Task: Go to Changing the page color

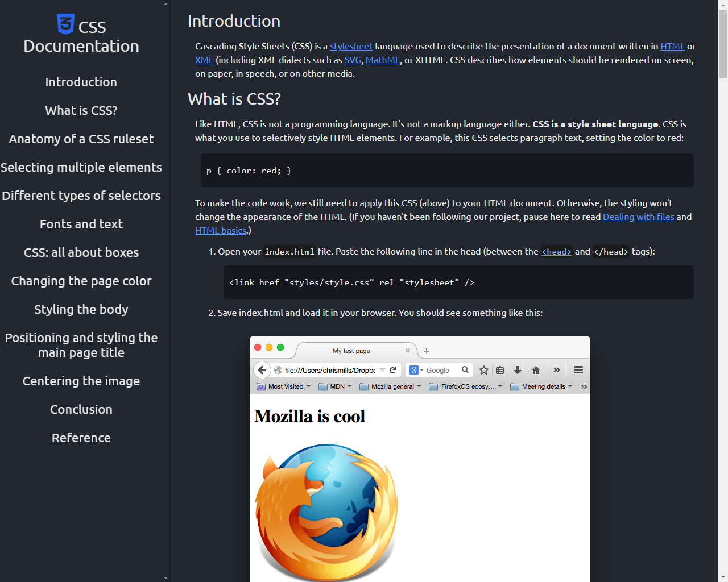Action: click(x=81, y=281)
